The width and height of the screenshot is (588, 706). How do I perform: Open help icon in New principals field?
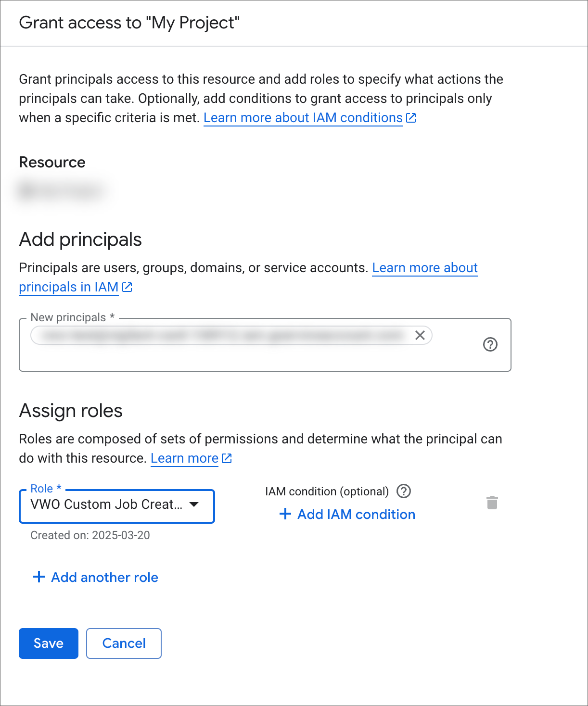(x=490, y=344)
